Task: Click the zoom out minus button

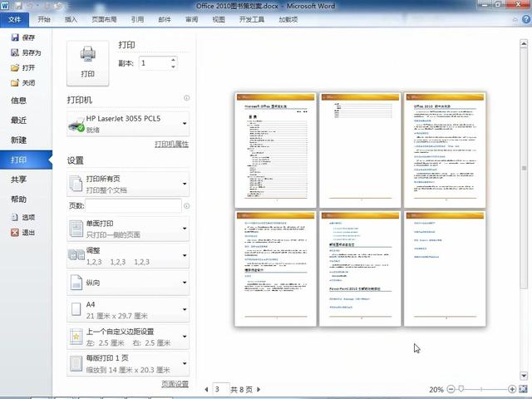Action: tap(451, 389)
